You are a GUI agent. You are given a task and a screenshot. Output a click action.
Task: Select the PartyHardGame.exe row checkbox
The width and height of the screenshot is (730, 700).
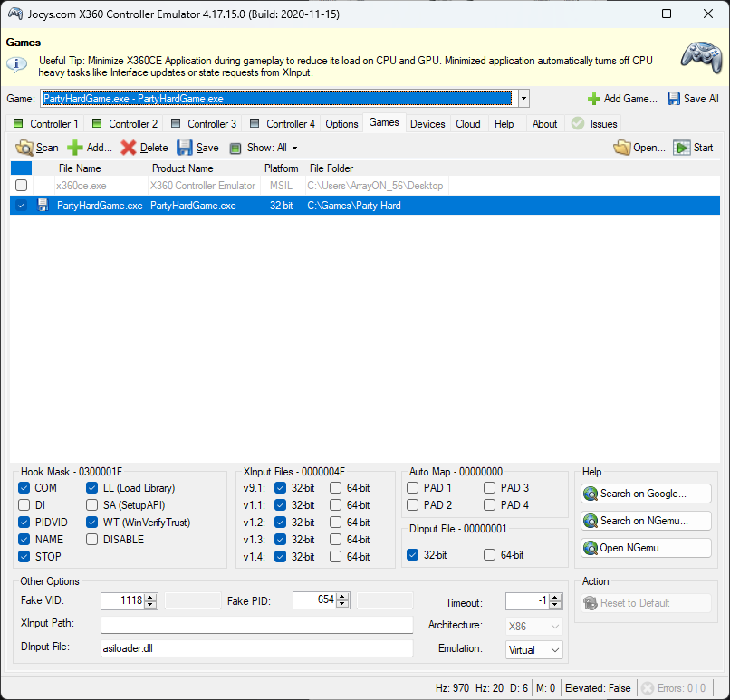pos(22,206)
